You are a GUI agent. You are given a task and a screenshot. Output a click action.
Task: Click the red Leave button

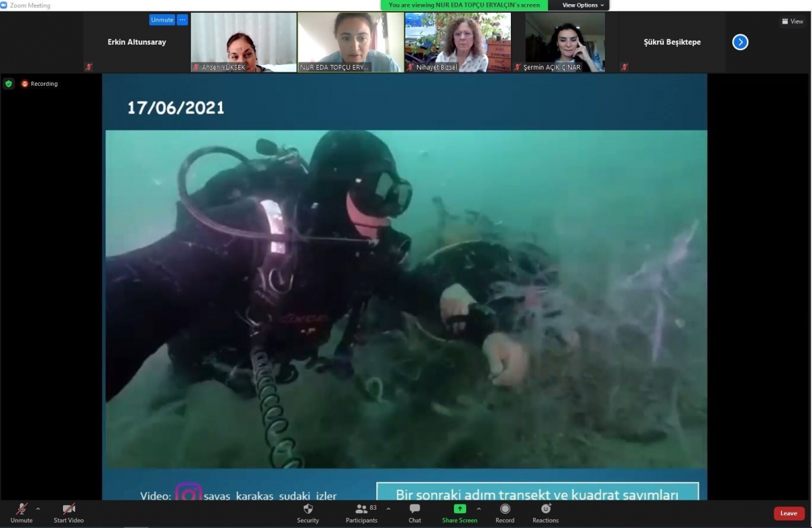click(789, 513)
